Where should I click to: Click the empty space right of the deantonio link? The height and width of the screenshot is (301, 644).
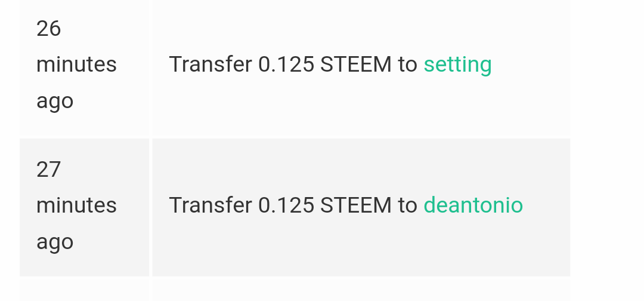click(x=546, y=205)
